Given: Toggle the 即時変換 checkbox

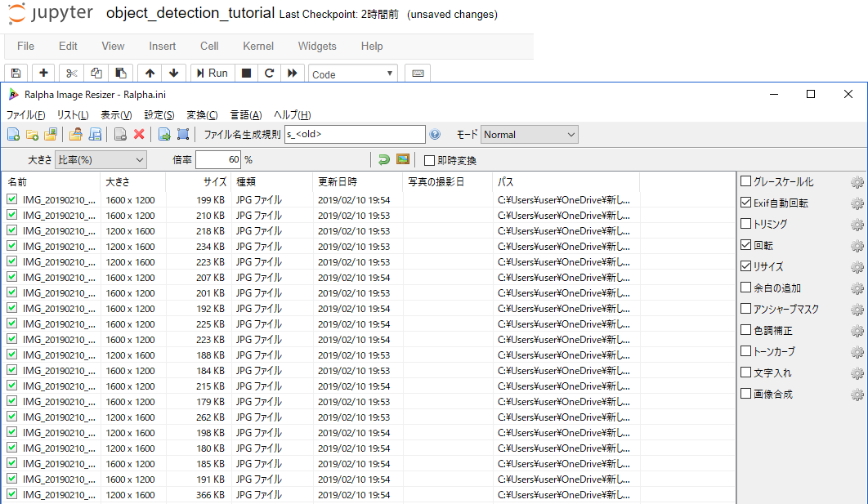Looking at the screenshot, I should click(x=430, y=160).
